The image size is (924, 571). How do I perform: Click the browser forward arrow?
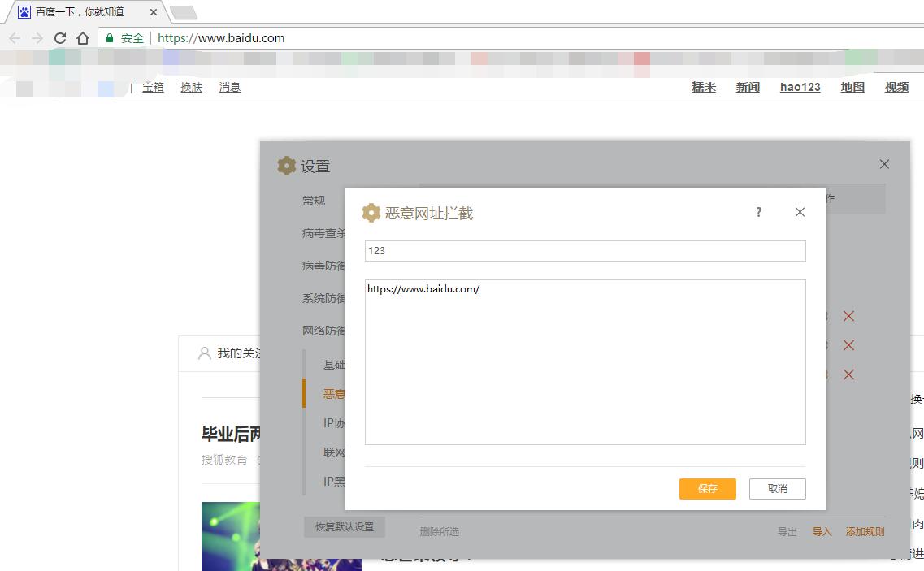click(x=37, y=38)
